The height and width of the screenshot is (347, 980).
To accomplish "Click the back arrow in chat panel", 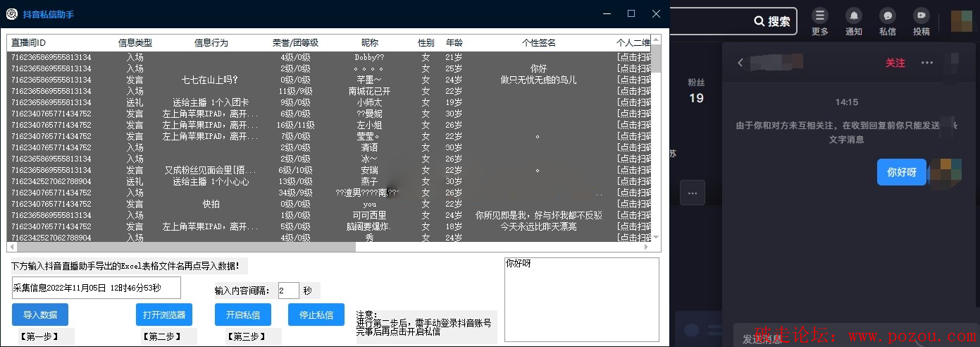I will 740,63.
